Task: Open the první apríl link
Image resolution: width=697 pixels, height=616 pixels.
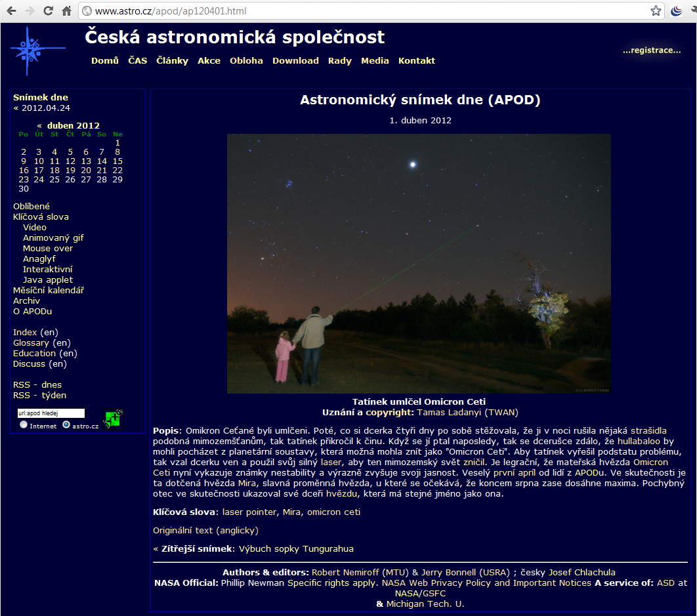Action: click(x=515, y=473)
